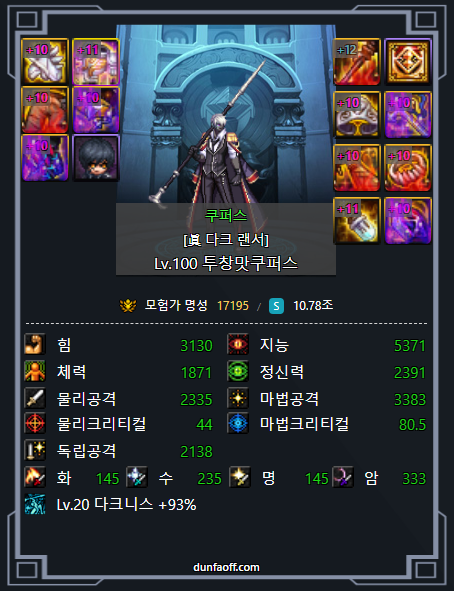Click the 쿠퍼스 green adventure name
This screenshot has height=591, width=454.
click(226, 216)
